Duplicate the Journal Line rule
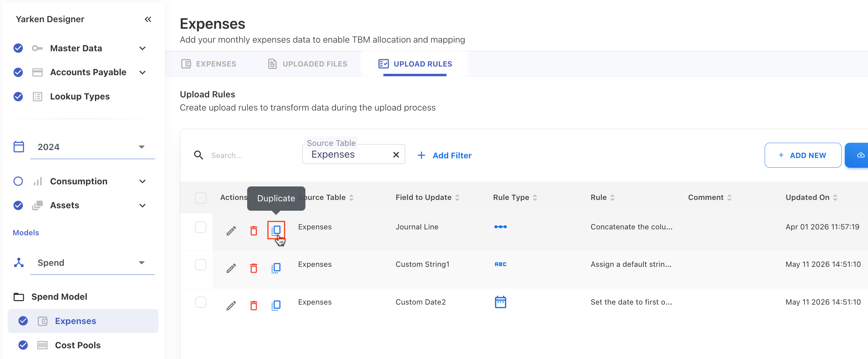This screenshot has height=359, width=868. [276, 230]
